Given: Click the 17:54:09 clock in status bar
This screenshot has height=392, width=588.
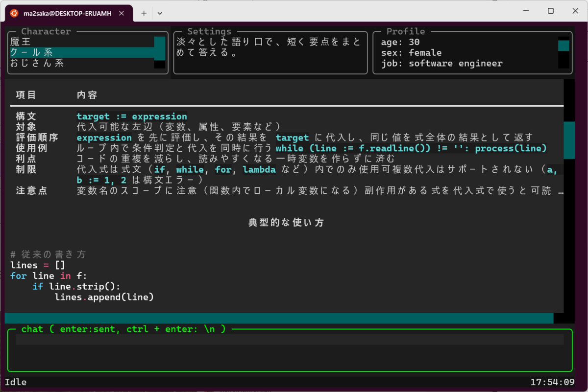Looking at the screenshot, I should (552, 382).
